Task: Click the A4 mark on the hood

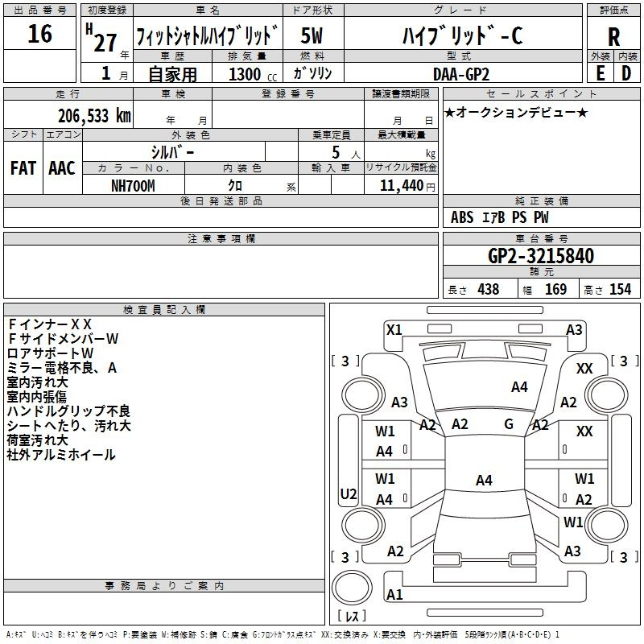Action: click(x=519, y=387)
